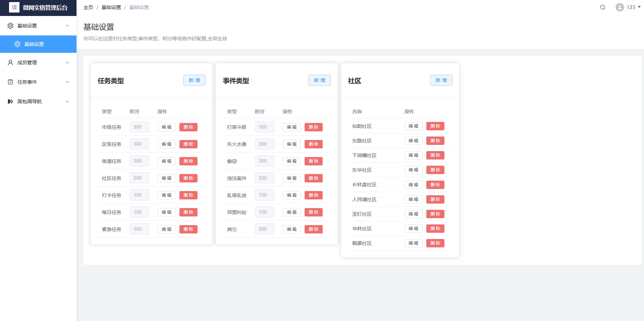This screenshot has width=644, height=321.
Task: Click the person icon for 成员管理
Action: click(x=10, y=63)
